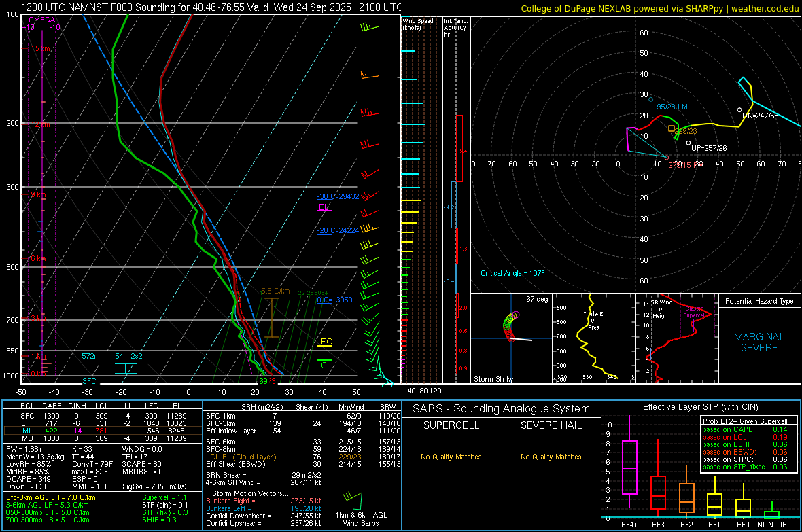
Task: Click the 'SEVERE HAIL' SARS column header
Action: [551, 425]
